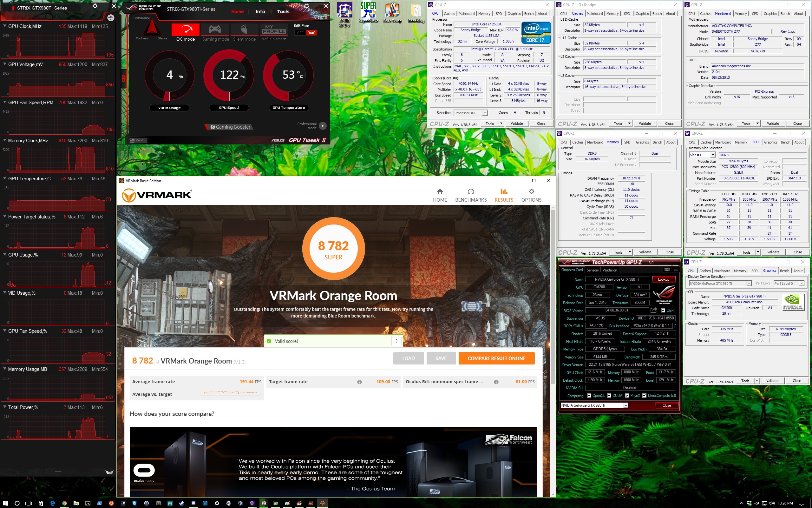Toggle the UEFI checkbox in GPU-Z
Image resolution: width=812 pixels, height=508 pixels.
click(x=663, y=311)
